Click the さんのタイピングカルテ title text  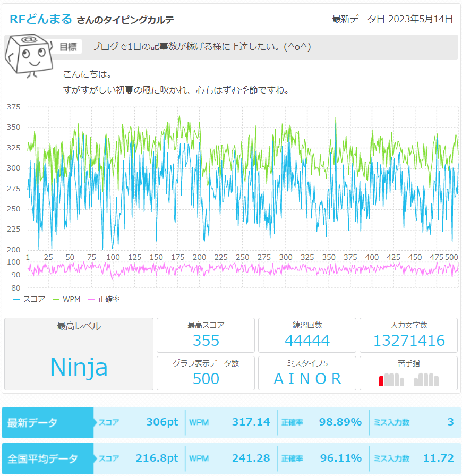[125, 20]
